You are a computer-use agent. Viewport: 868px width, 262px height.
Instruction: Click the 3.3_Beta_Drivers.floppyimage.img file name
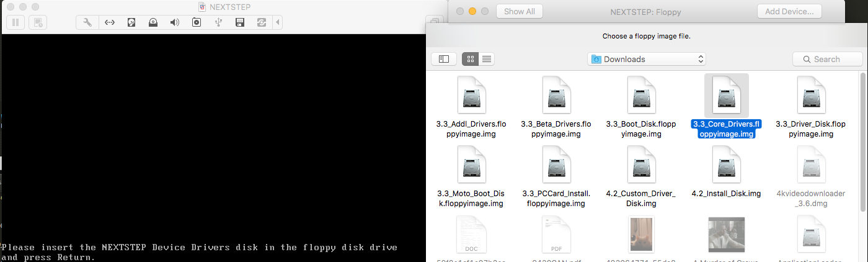click(x=556, y=129)
